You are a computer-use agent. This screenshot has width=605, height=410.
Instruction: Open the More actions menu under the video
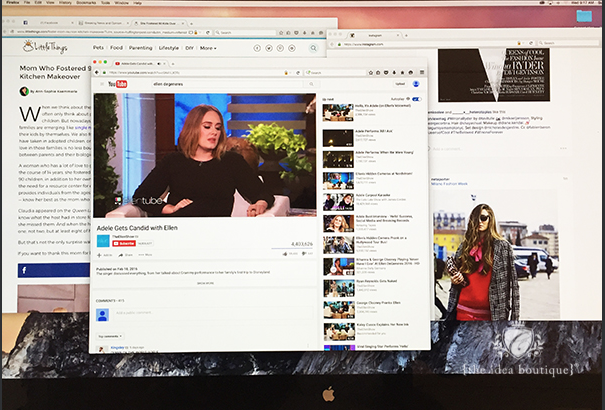tap(145, 255)
